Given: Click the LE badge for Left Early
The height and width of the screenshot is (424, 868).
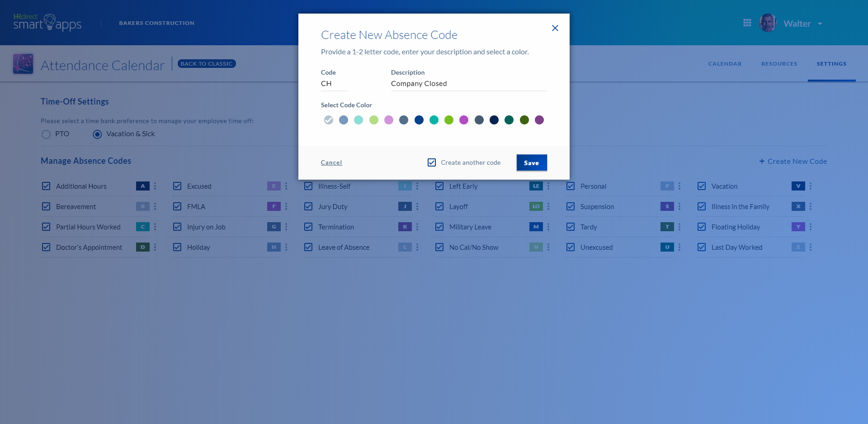Looking at the screenshot, I should (x=536, y=186).
